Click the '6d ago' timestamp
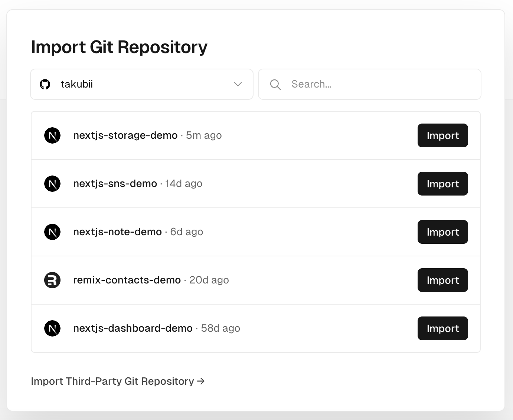Image resolution: width=513 pixels, height=420 pixels. (x=187, y=232)
